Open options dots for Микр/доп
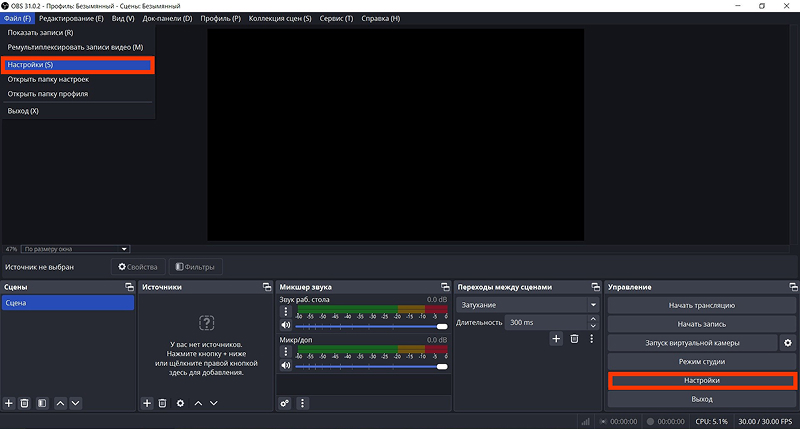 (286, 351)
